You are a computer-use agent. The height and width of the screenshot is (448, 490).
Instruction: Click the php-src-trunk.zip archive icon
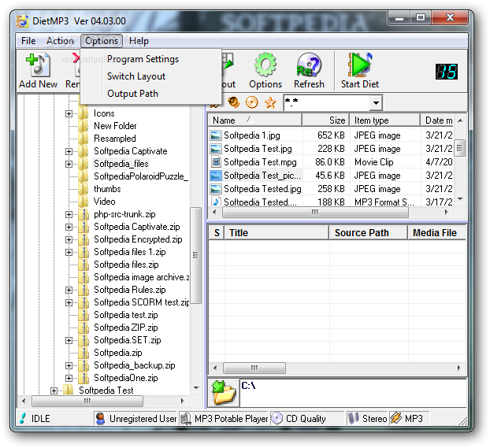tap(84, 214)
